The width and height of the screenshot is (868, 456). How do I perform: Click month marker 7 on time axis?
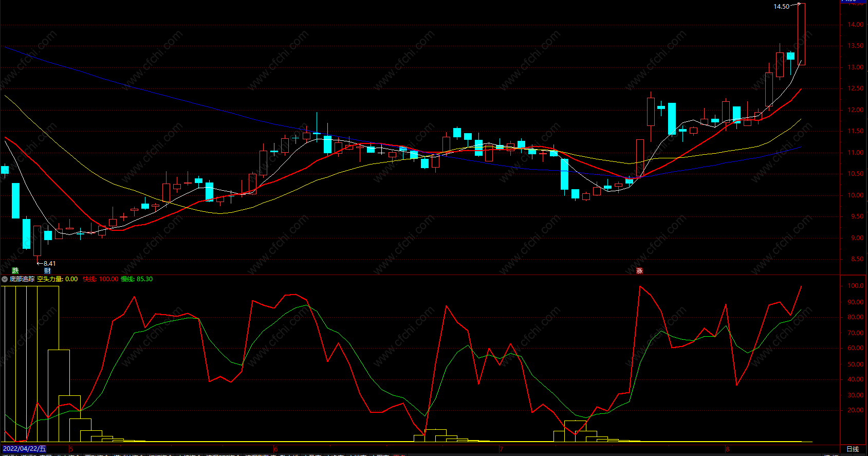pyautogui.click(x=502, y=449)
